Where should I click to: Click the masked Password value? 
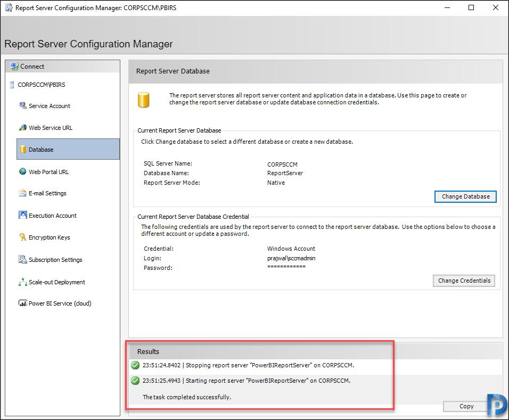(x=286, y=267)
